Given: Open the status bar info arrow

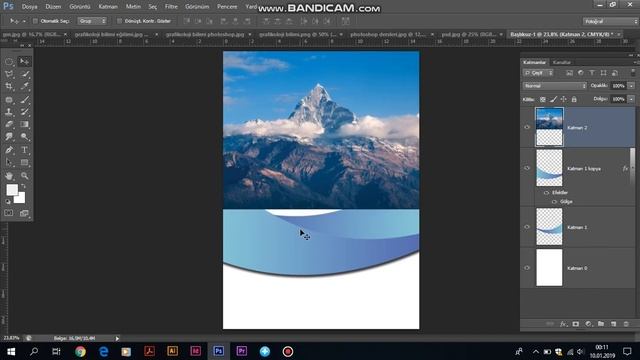Looking at the screenshot, I should [x=117, y=338].
